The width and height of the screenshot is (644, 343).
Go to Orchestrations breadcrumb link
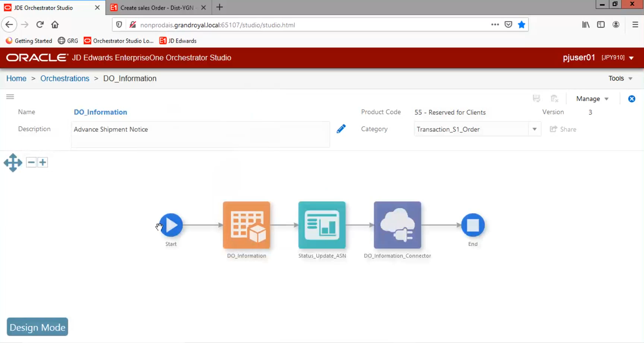point(65,78)
